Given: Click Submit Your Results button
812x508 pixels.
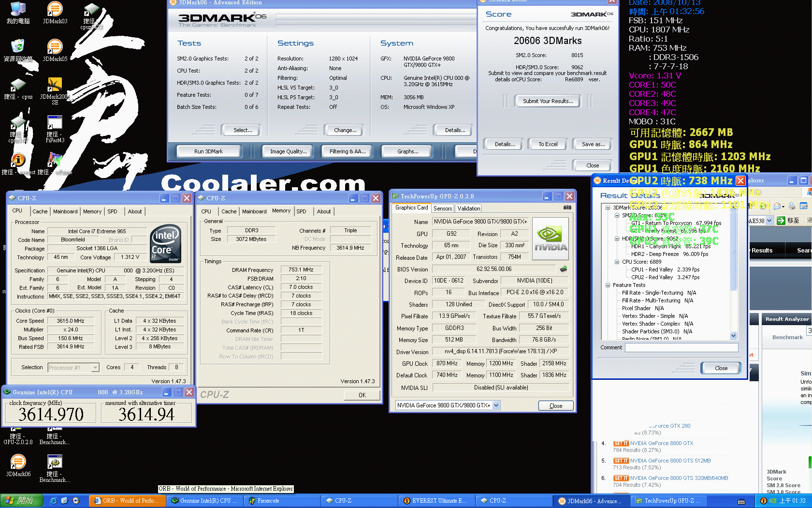Looking at the screenshot, I should (x=548, y=101).
